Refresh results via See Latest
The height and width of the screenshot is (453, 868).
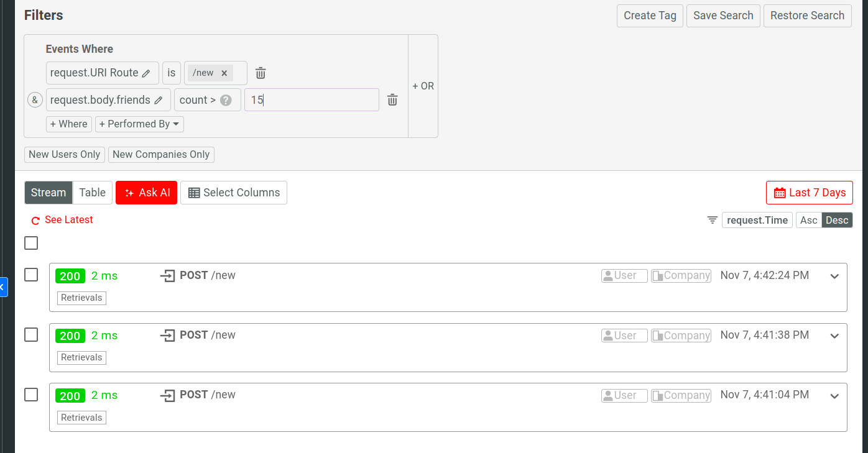coord(61,219)
